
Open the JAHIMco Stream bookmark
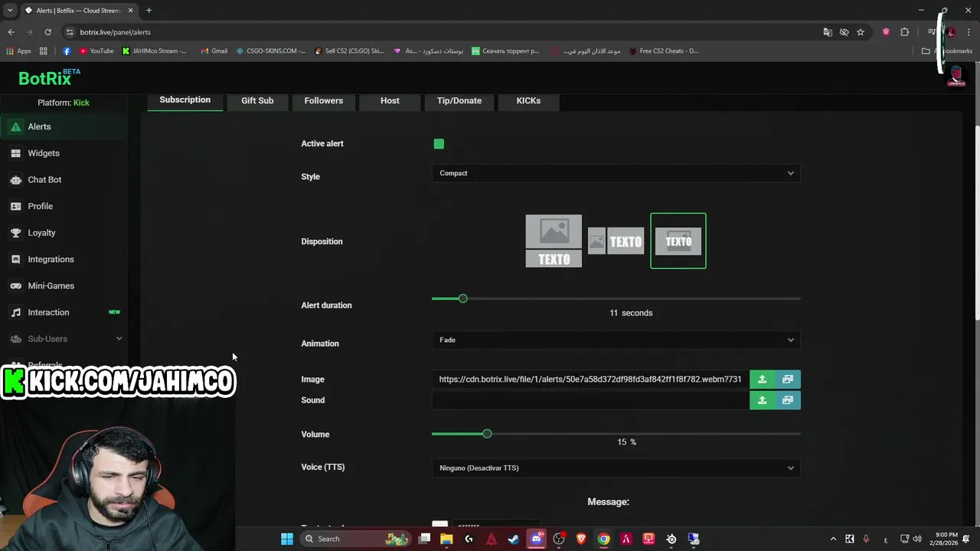click(x=154, y=51)
